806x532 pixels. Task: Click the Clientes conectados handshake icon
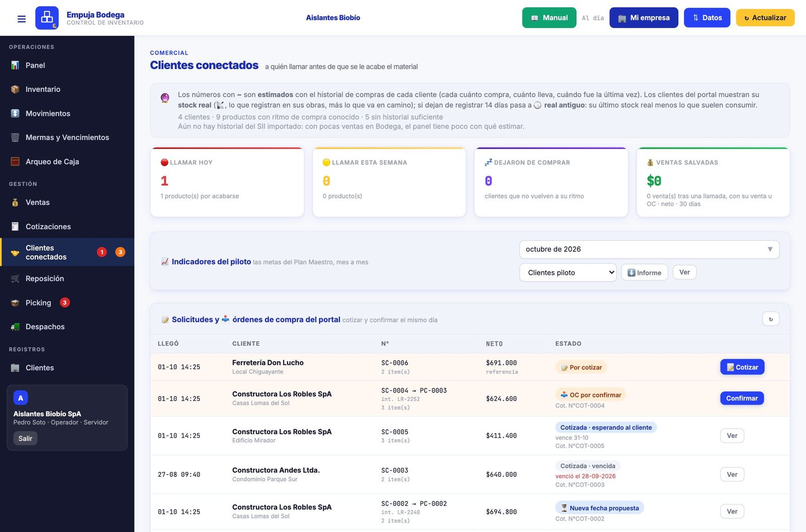point(15,252)
